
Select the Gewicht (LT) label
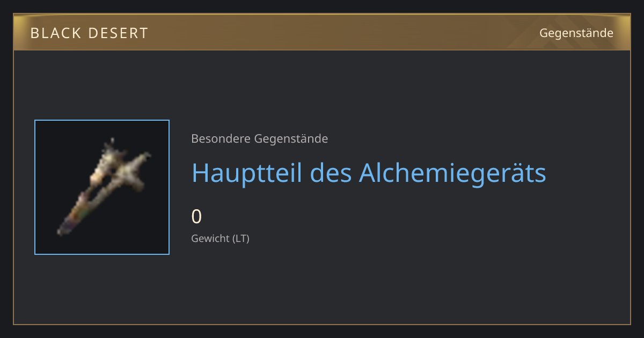[221, 238]
